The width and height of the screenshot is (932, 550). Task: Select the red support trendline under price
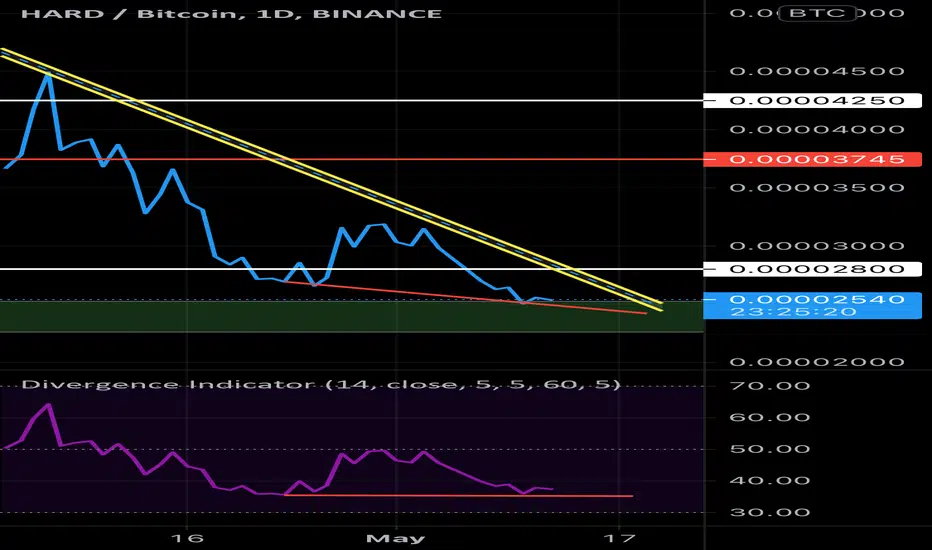(x=464, y=297)
